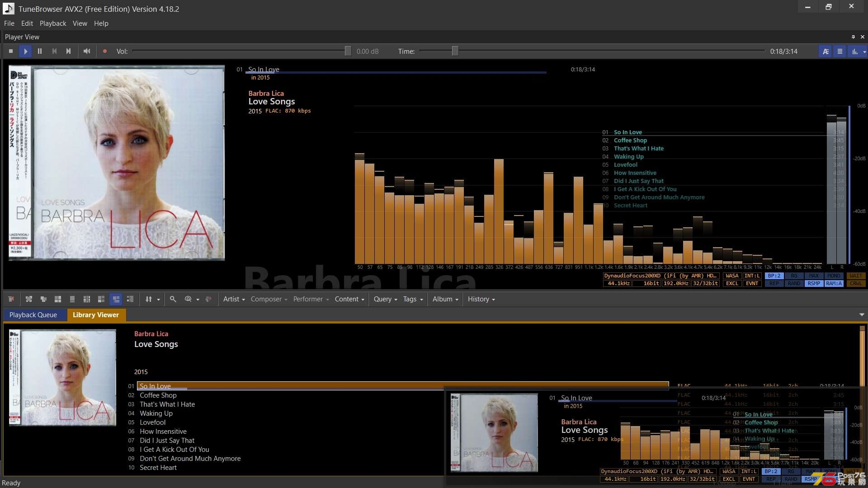Viewport: 868px width, 488px height.
Task: Toggle the MONO indicator
Action: click(834, 276)
